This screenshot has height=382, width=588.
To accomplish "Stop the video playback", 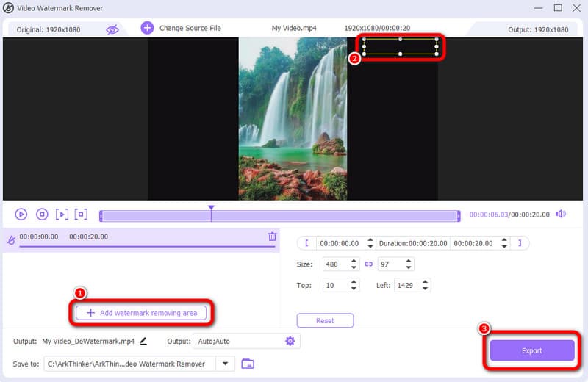I will [42, 214].
